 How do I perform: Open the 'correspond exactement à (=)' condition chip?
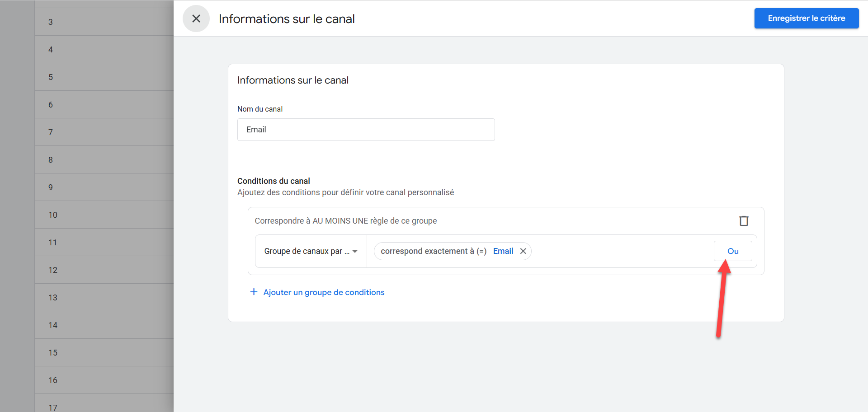coord(433,251)
